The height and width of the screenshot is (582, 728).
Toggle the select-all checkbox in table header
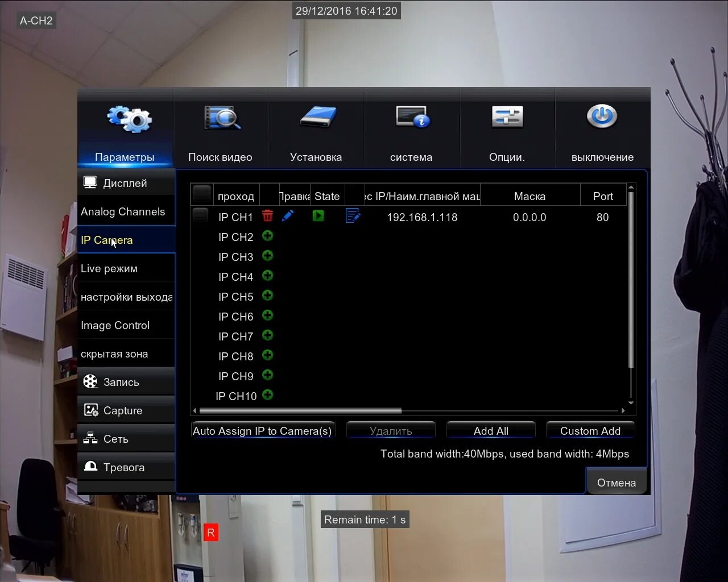click(x=202, y=194)
